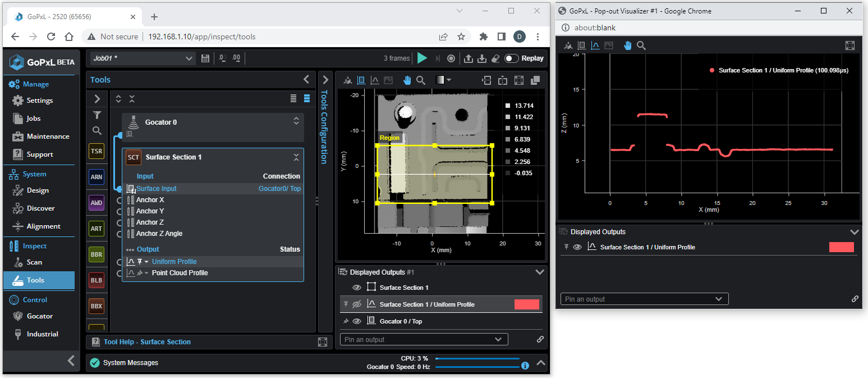Screen dimensions: 868x378
Task: Open Jobs in the left navigation
Action: (x=26, y=119)
